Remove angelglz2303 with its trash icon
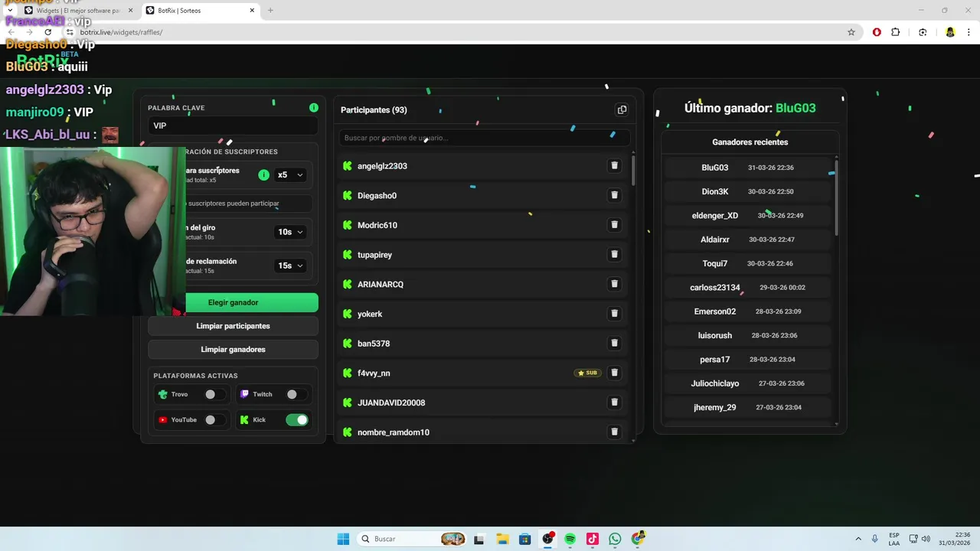 [614, 166]
